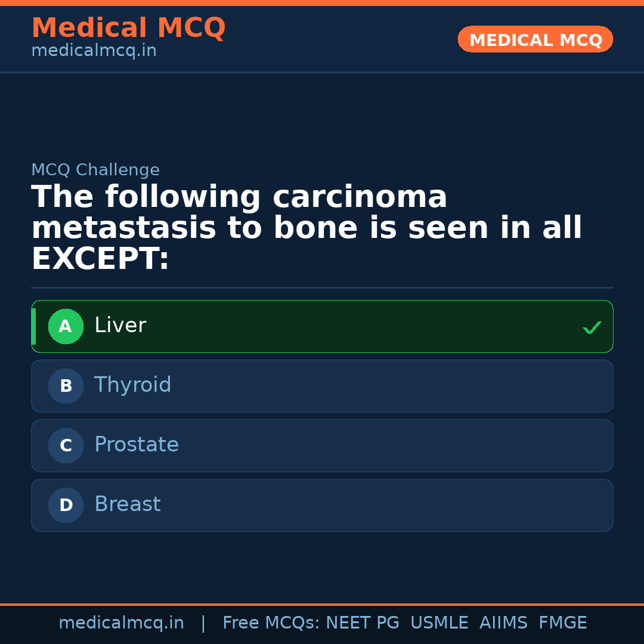
Task: Select the Thyroid answer option
Action: point(322,386)
